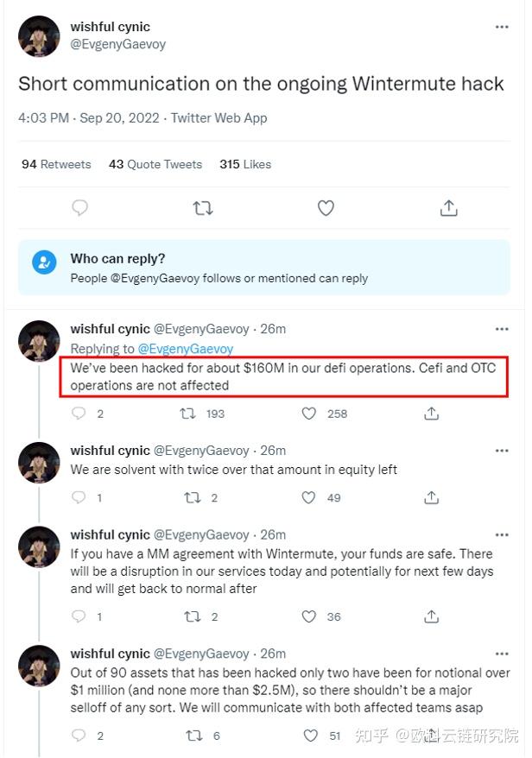
Task: View the 315 Likes list
Action: tap(245, 164)
